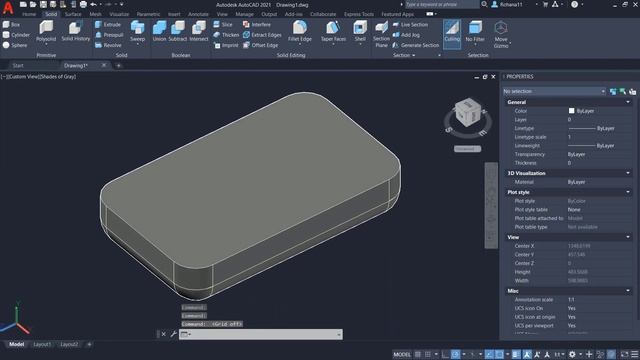
Task: Click the command line input field
Action: (261, 334)
